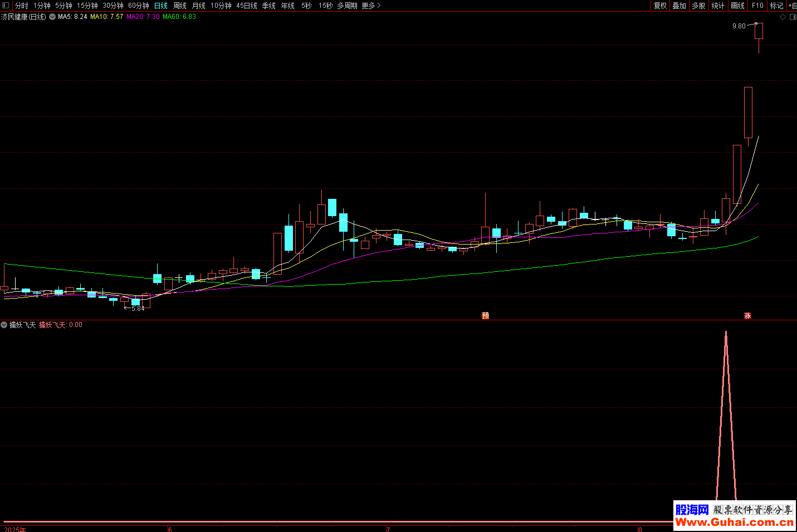Click the 2025年 date axis label

tap(15, 529)
